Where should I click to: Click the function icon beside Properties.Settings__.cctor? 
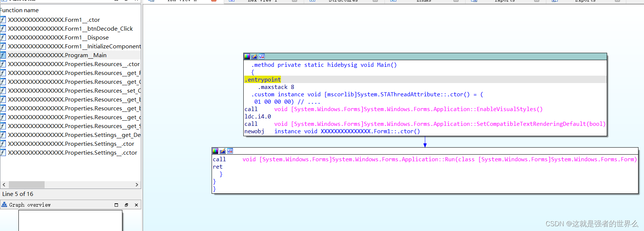(x=3, y=152)
